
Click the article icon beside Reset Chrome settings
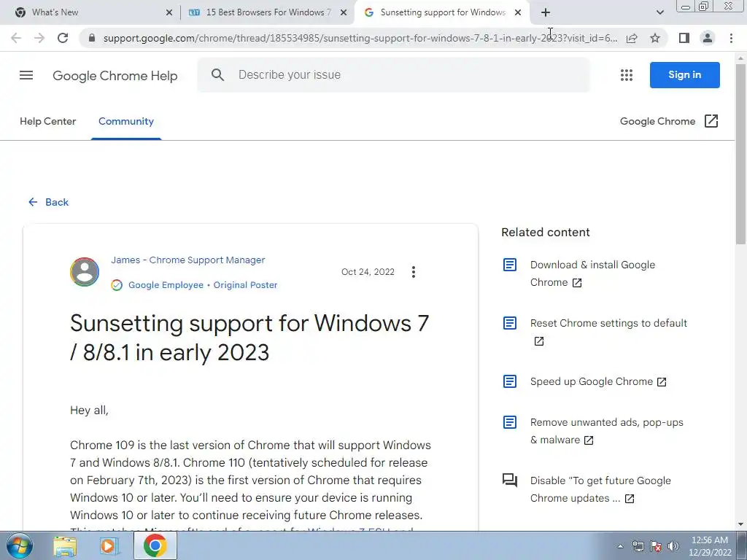510,323
